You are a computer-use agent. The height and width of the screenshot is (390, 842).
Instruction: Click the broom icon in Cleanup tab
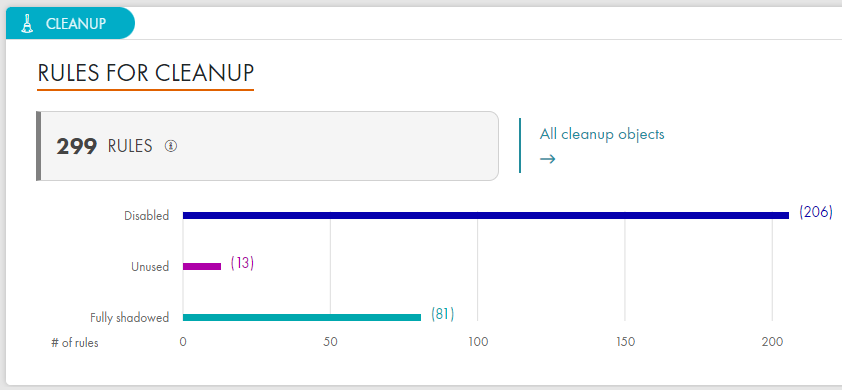pos(27,24)
